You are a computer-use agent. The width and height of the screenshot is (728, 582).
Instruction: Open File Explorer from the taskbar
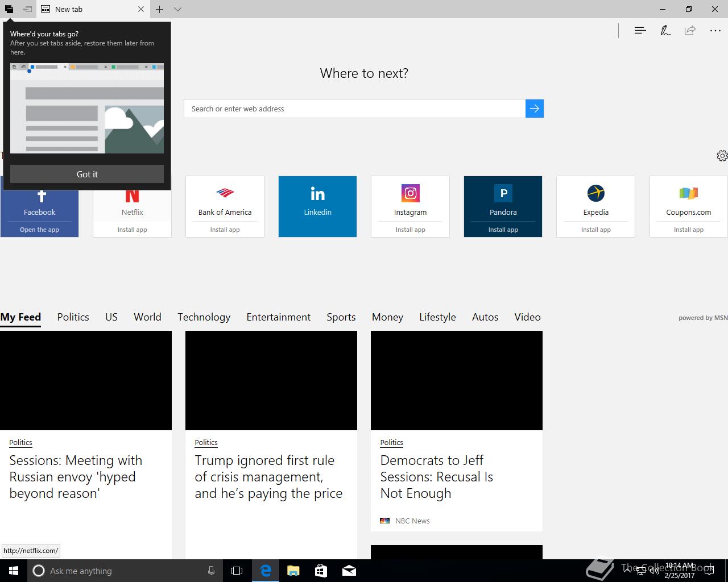[293, 571]
